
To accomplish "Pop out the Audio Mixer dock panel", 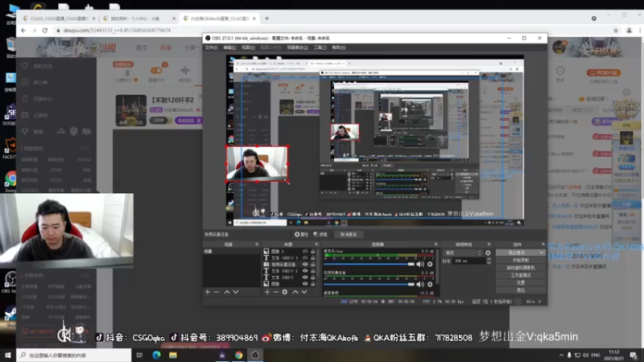I will (x=436, y=245).
